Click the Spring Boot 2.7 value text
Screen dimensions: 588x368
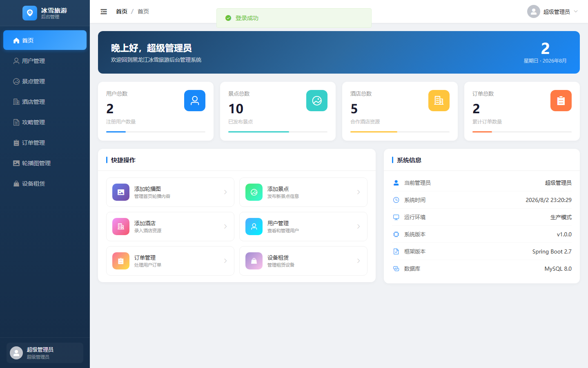point(552,251)
